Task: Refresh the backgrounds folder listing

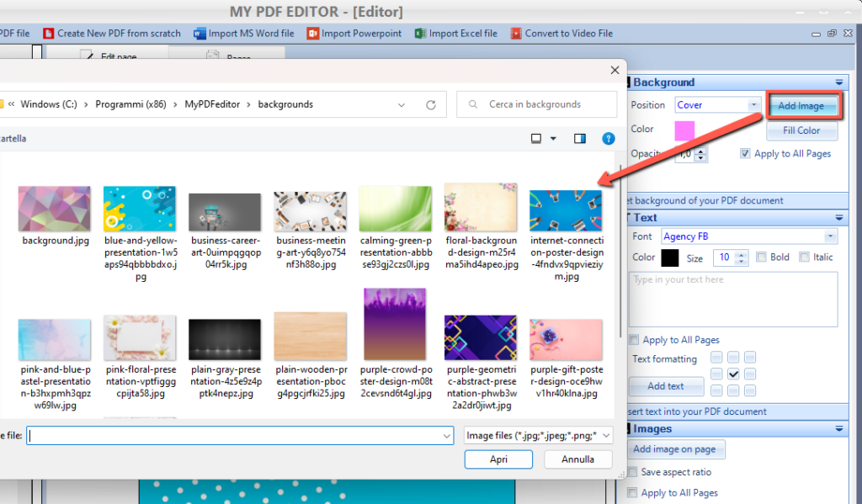Action: pyautogui.click(x=431, y=104)
